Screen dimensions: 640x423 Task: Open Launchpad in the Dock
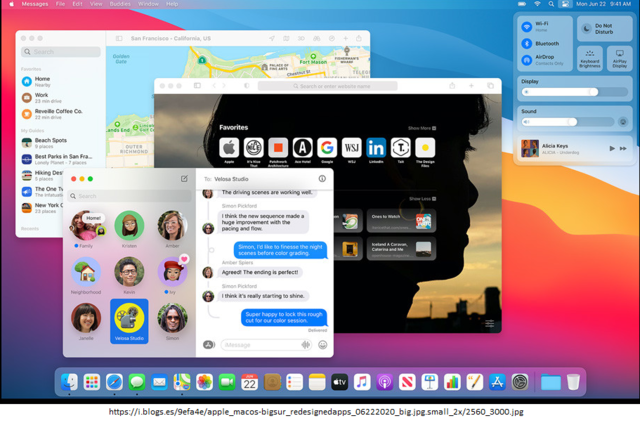click(x=92, y=383)
